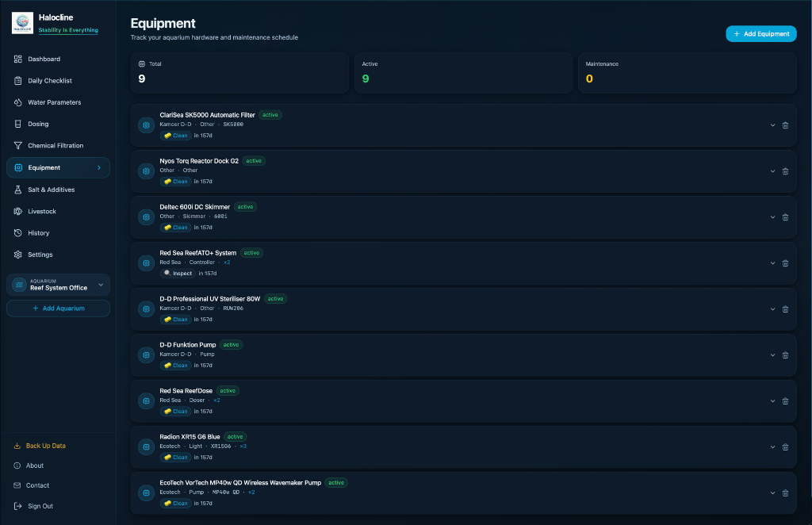The image size is (812, 525).
Task: Delete Red Sea ReefDose entry
Action: (785, 402)
